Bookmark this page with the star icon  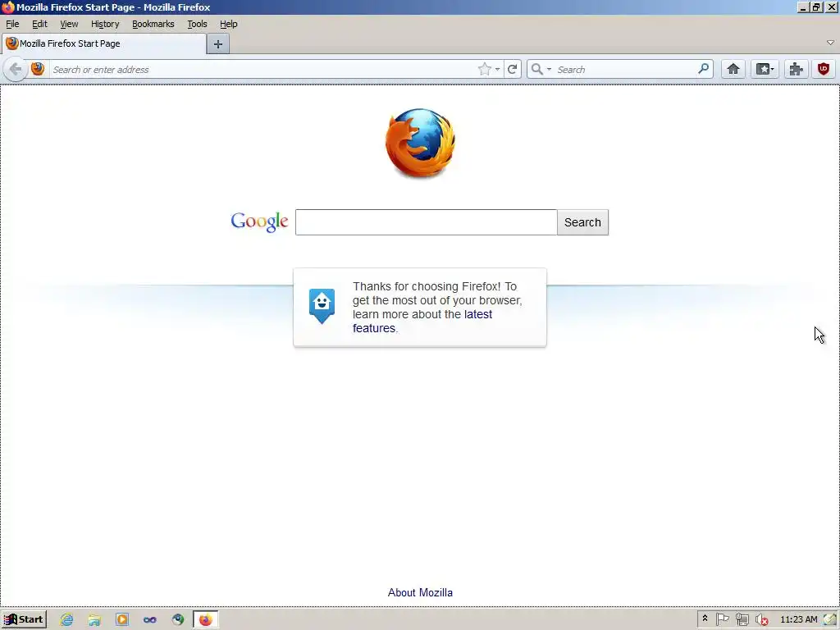coord(484,69)
